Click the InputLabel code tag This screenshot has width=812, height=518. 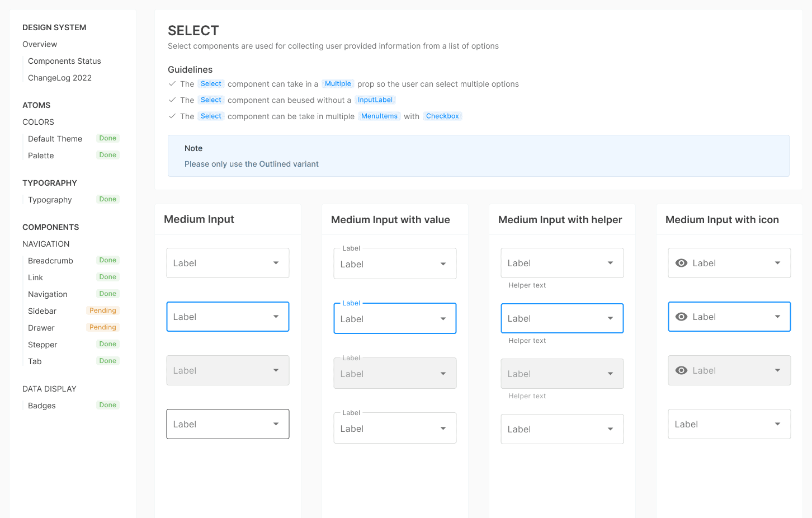pos(375,100)
